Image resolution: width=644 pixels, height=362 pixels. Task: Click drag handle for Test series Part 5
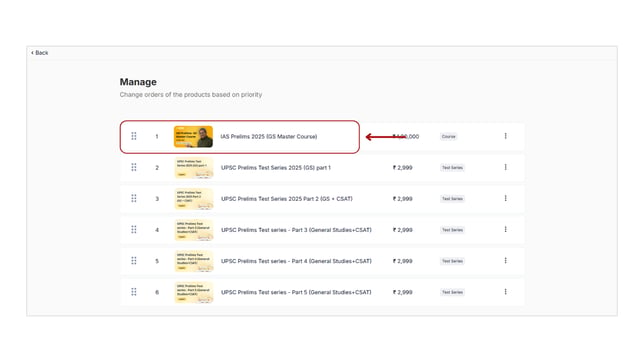click(x=134, y=292)
